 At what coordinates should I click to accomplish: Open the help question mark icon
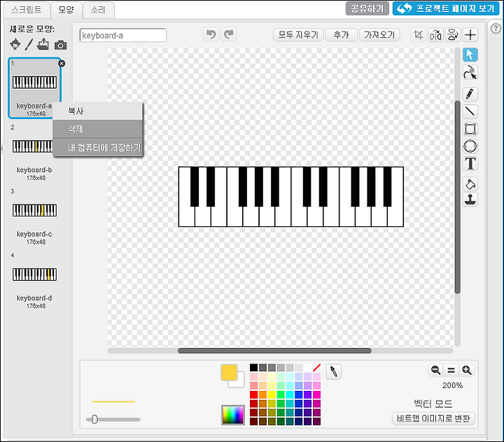(x=496, y=29)
